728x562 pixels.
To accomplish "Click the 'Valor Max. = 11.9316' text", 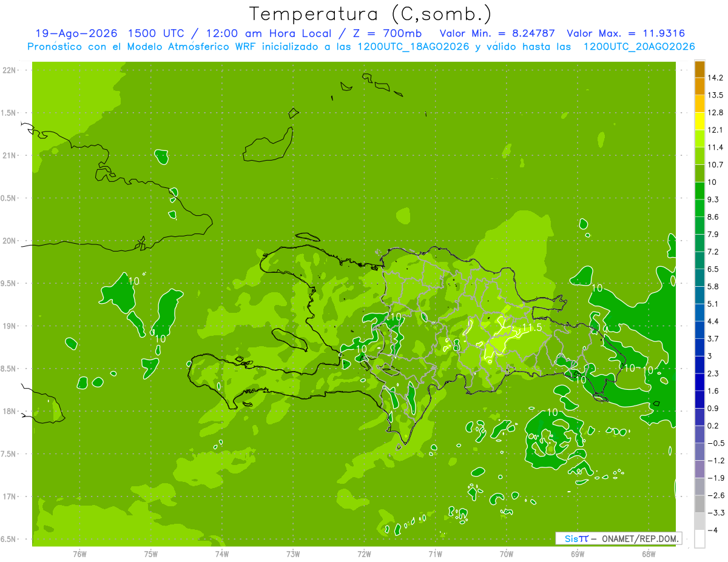I will tap(626, 33).
